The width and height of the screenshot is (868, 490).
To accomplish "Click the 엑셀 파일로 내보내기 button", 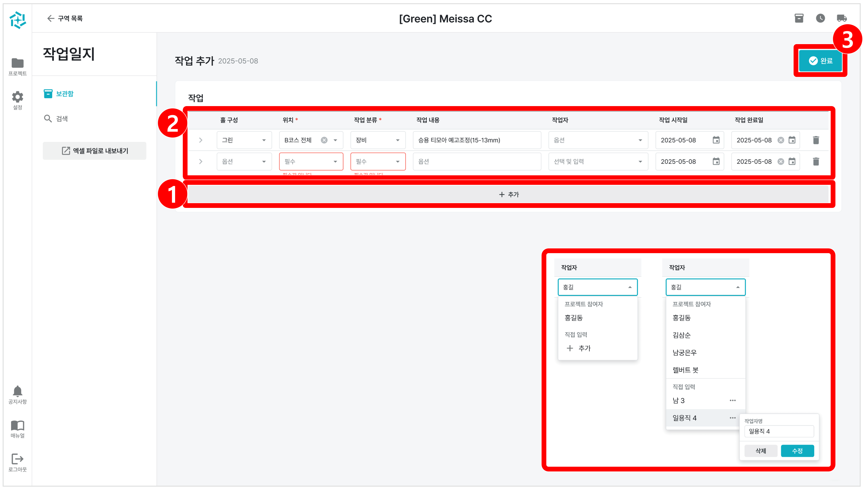I will [x=95, y=151].
